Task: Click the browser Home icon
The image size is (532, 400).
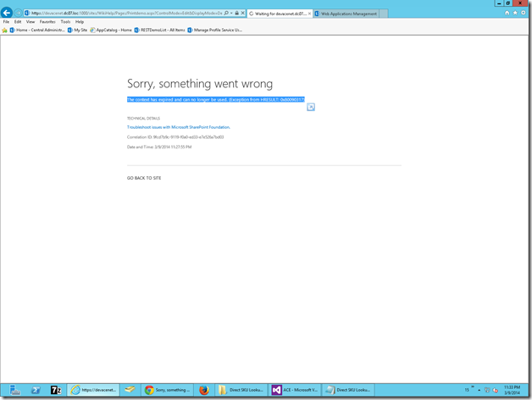Action: 507,13
